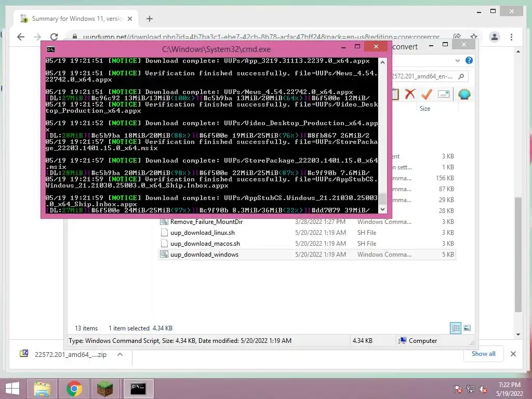Click the Explorer search box
This screenshot has width=532, height=399.
pyautogui.click(x=430, y=76)
